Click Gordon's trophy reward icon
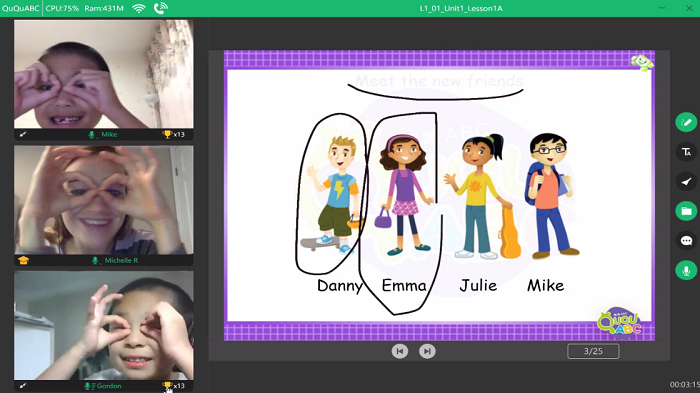This screenshot has width=700, height=393. click(x=167, y=385)
